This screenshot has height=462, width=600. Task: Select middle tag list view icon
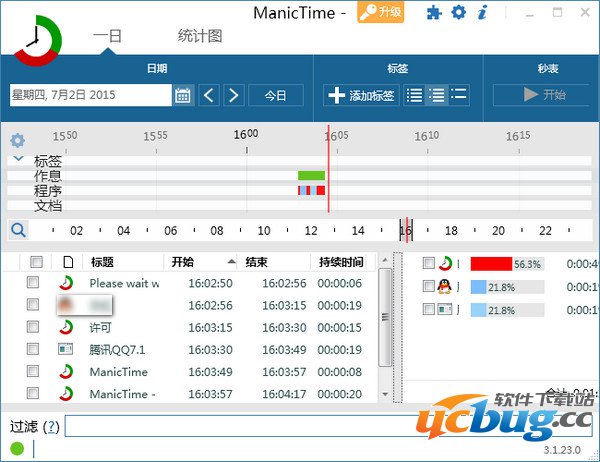click(436, 95)
